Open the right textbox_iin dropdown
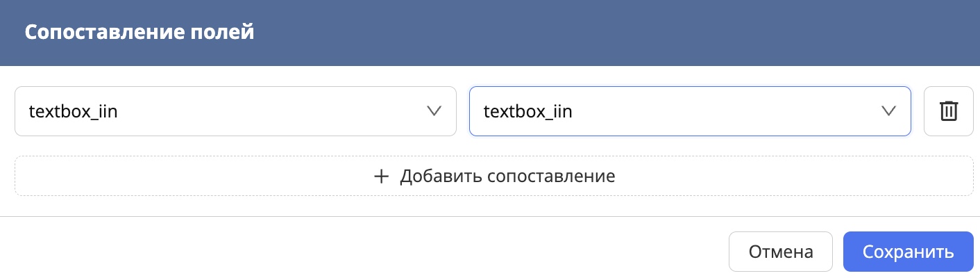This screenshot has width=980, height=278. (x=690, y=111)
